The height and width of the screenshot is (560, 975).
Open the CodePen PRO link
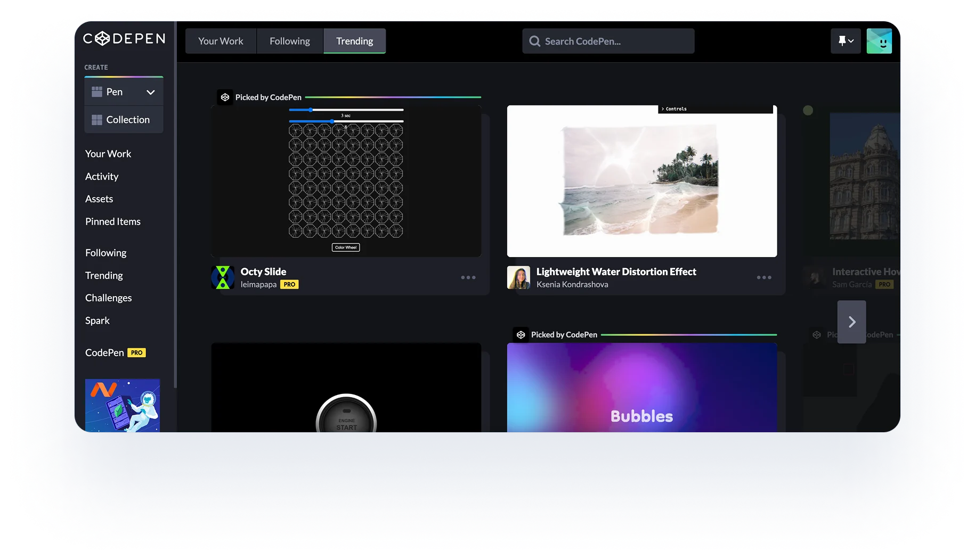116,352
